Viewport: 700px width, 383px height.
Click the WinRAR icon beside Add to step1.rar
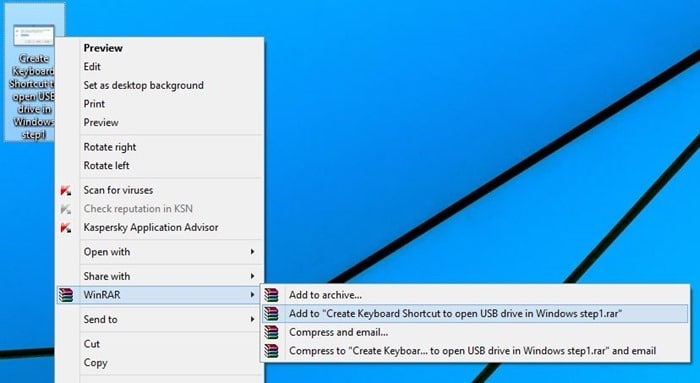271,314
